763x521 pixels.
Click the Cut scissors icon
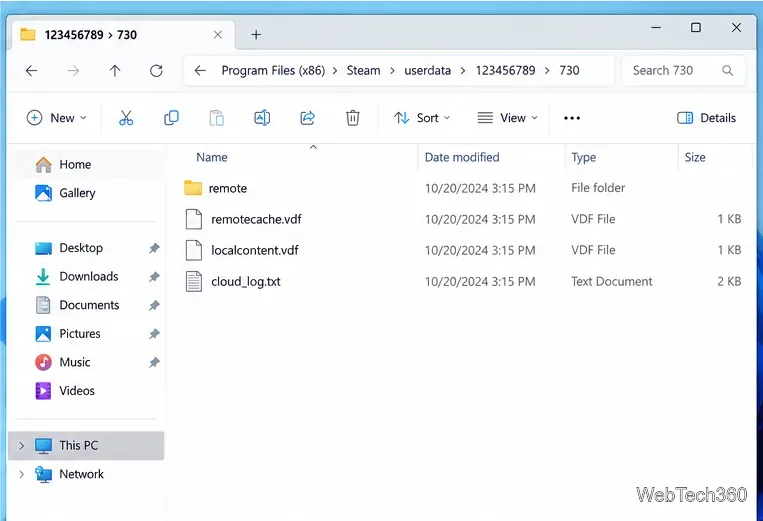[126, 118]
